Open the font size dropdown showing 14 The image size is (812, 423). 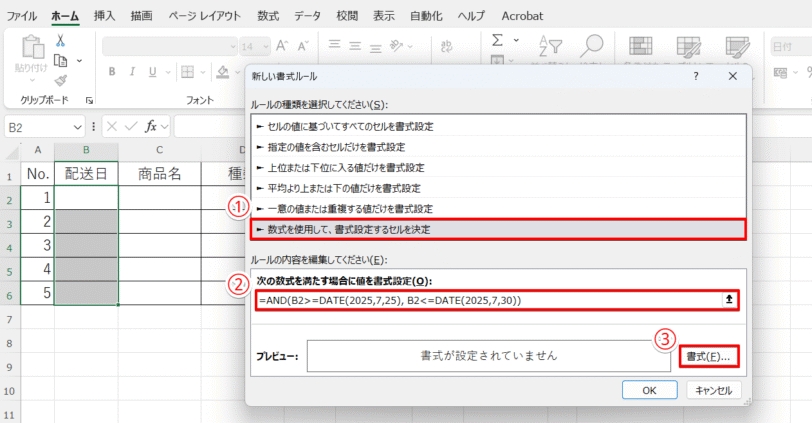point(266,47)
